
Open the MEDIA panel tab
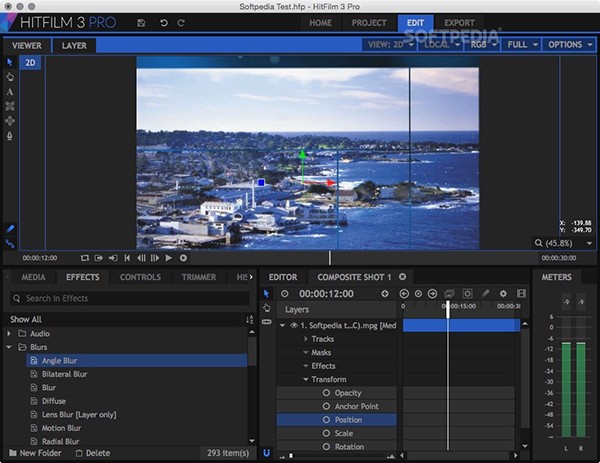[33, 277]
